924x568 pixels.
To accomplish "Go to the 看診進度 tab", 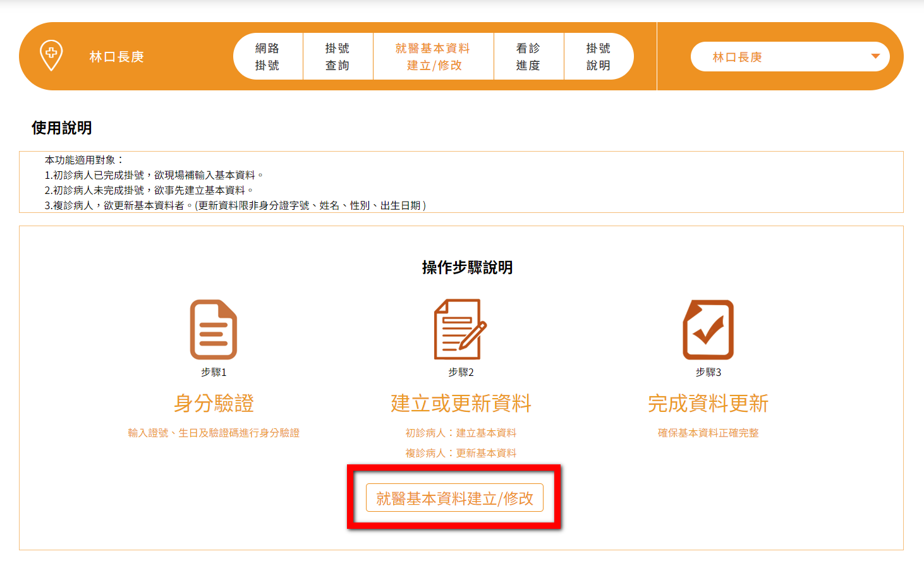I will 529,56.
